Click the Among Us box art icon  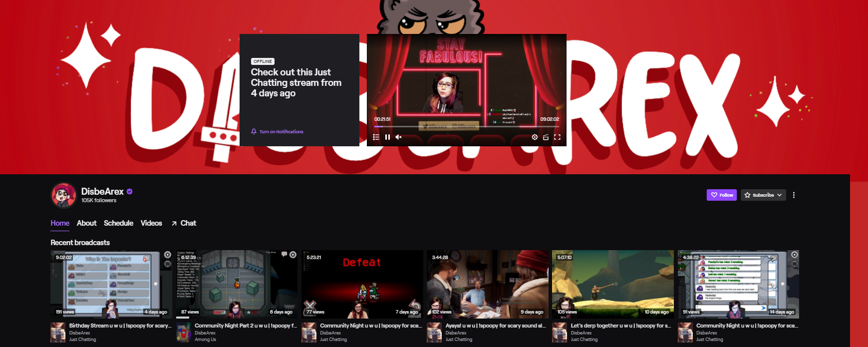coord(183,333)
